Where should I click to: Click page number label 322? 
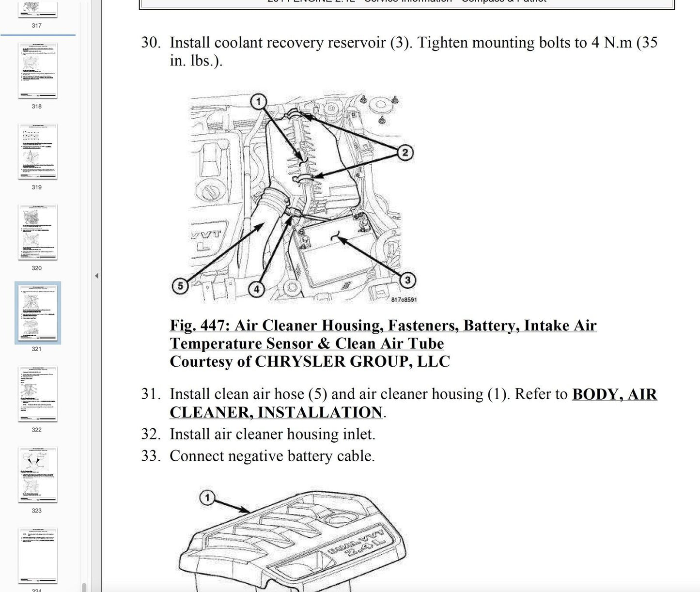[x=36, y=430]
